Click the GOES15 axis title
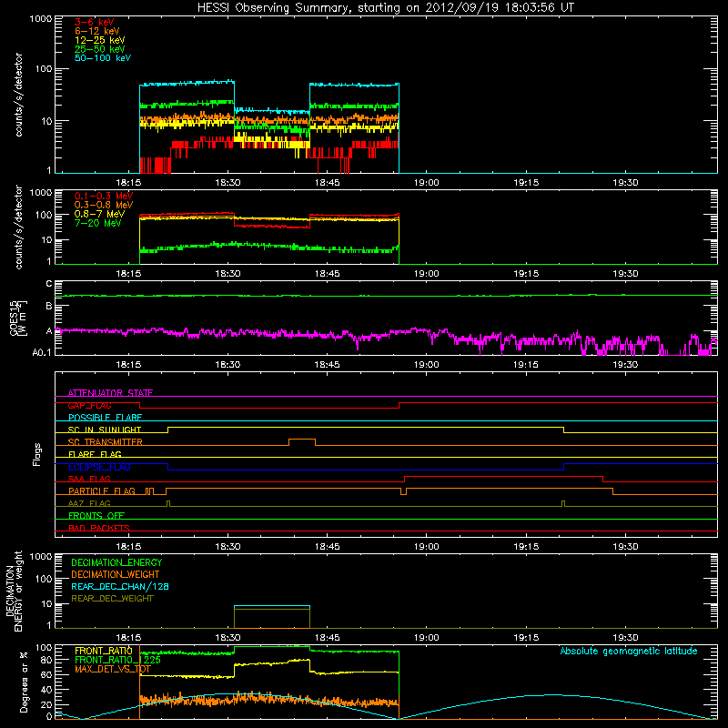This screenshot has height=728, width=728. pyautogui.click(x=18, y=318)
